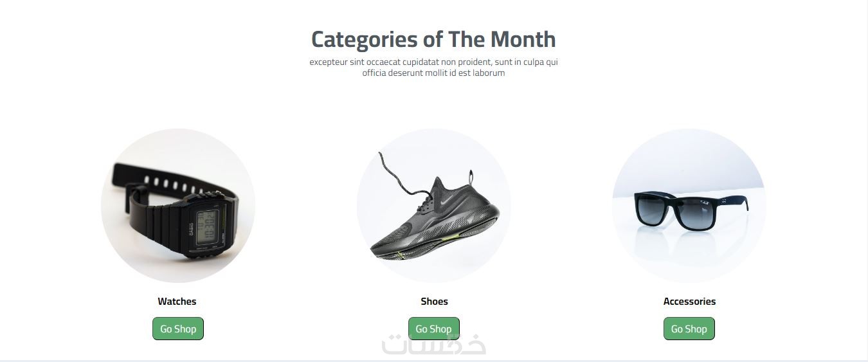868x362 pixels.
Task: Click the Arabic watermark logo at the bottom
Action: [x=435, y=346]
